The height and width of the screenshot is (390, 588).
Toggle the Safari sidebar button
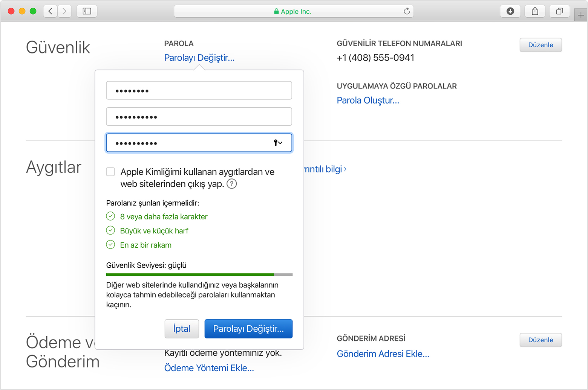pos(87,11)
